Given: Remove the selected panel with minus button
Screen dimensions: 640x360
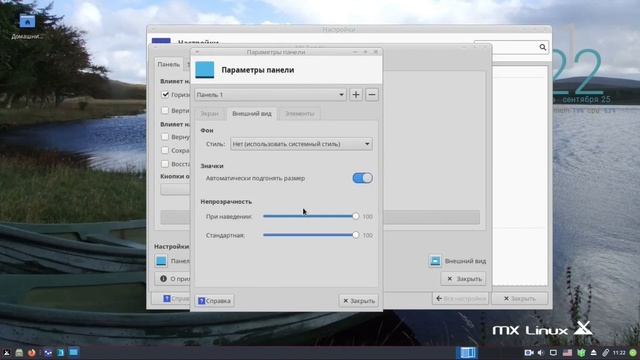Looking at the screenshot, I should pyautogui.click(x=371, y=95).
